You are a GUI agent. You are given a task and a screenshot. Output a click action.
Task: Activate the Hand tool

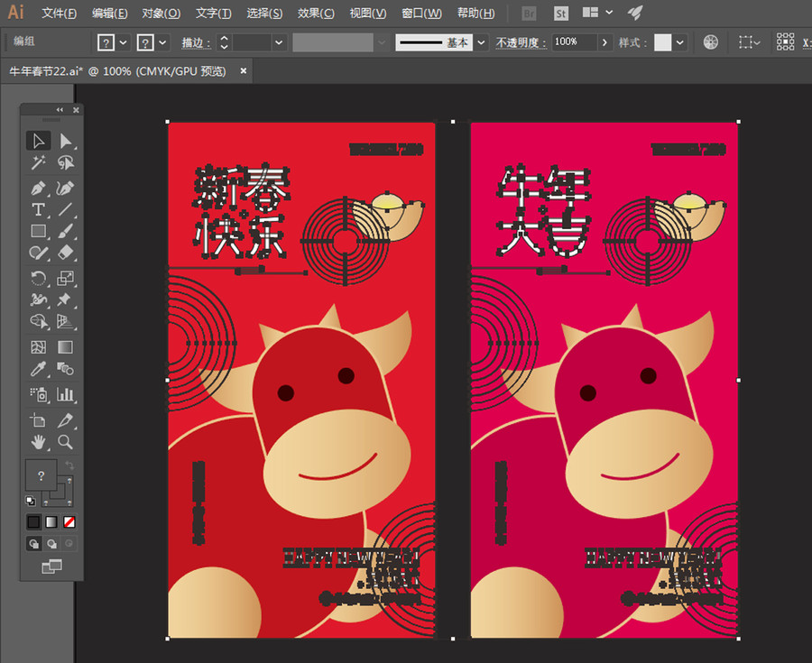pos(38,441)
